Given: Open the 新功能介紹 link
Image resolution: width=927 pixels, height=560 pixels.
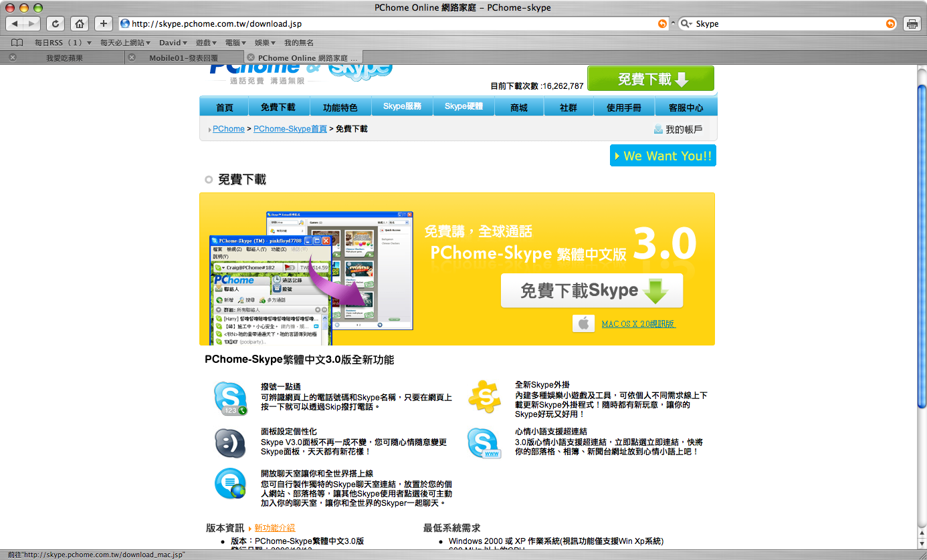Looking at the screenshot, I should 274,528.
